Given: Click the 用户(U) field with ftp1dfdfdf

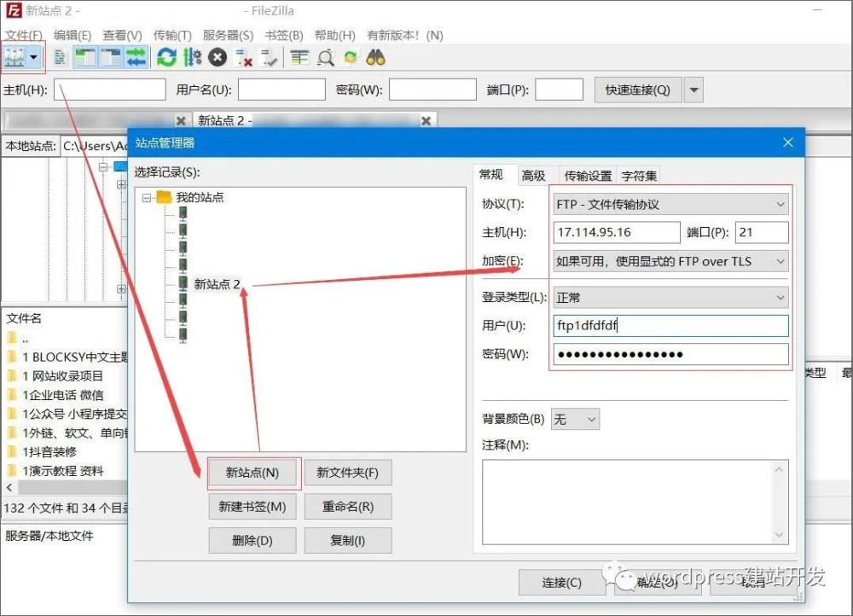Looking at the screenshot, I should (x=670, y=325).
